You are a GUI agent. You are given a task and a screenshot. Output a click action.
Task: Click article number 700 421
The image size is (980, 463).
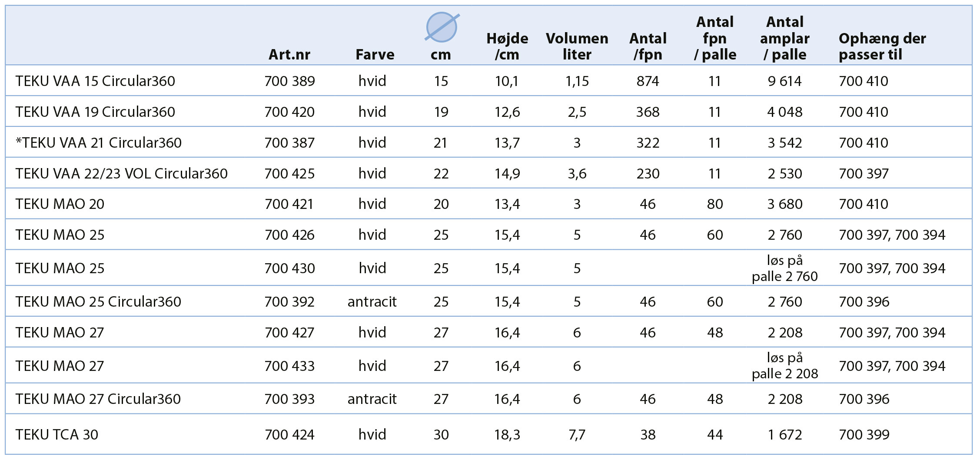pos(289,204)
